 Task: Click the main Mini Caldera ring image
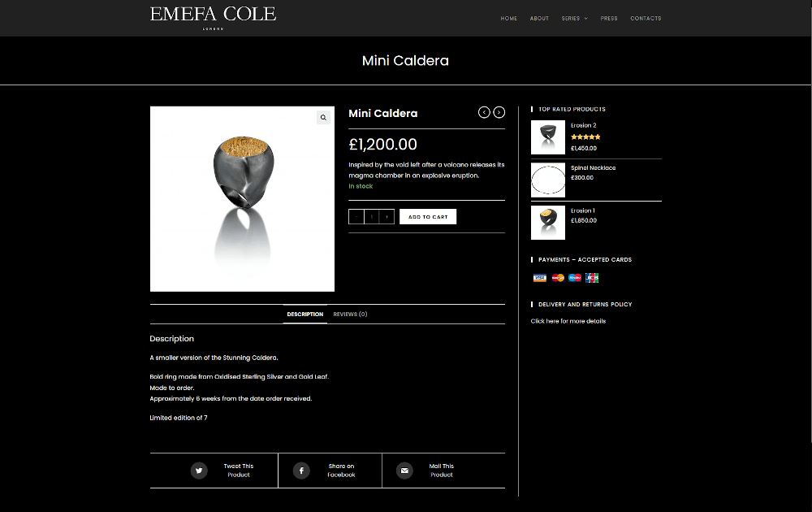point(242,199)
